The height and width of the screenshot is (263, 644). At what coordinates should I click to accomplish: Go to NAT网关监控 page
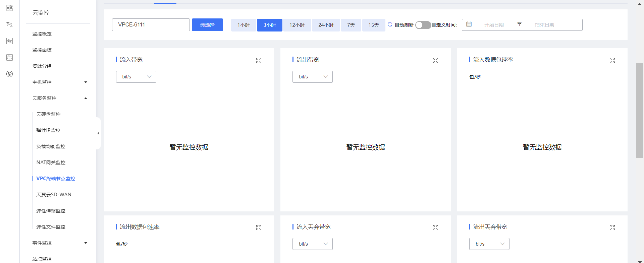coord(51,162)
